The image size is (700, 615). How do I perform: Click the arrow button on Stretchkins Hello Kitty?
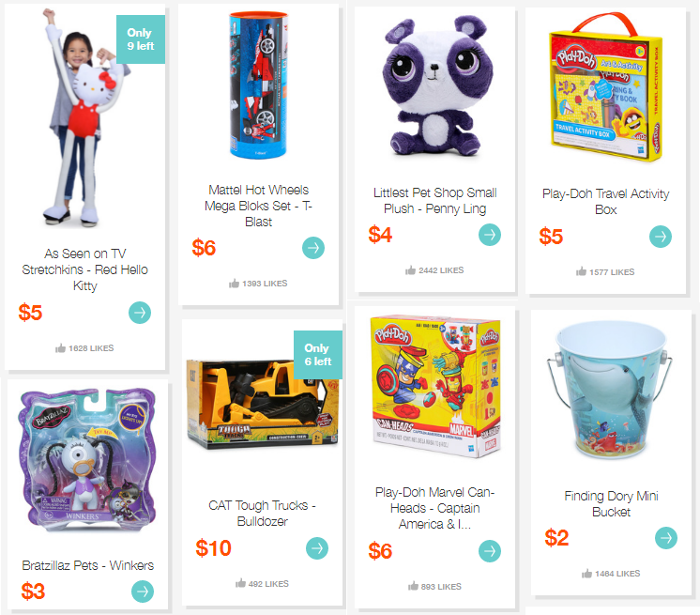coord(140,313)
